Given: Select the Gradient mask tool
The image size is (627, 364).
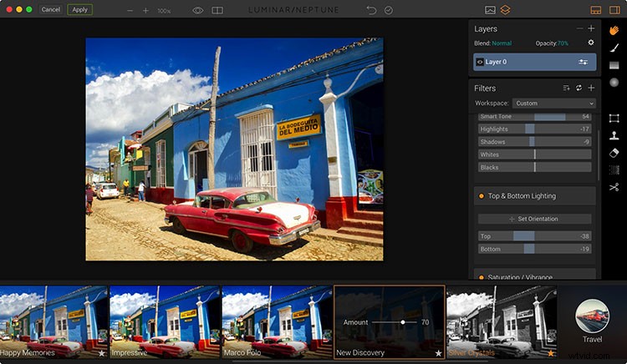Looking at the screenshot, I should (614, 65).
